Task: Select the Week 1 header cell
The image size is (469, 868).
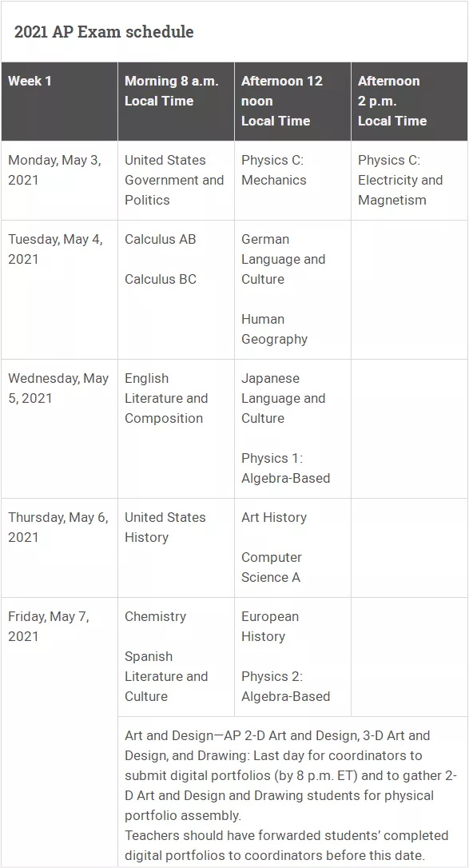Action: pyautogui.click(x=59, y=102)
